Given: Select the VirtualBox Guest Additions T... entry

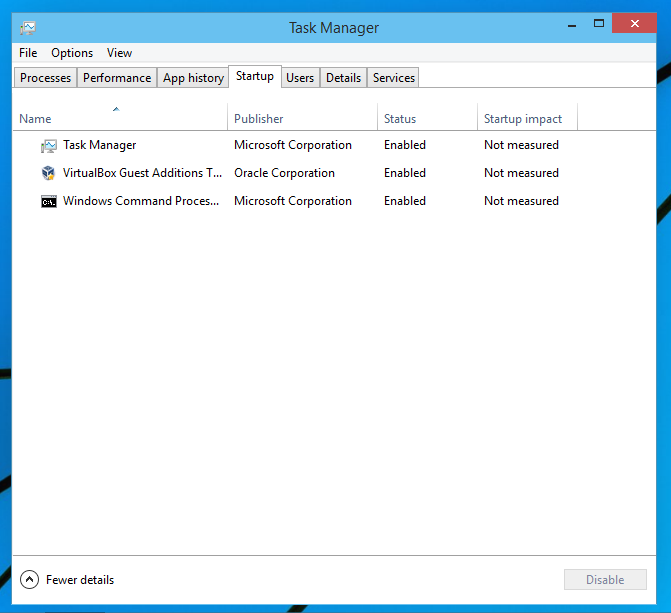Looking at the screenshot, I should click(x=334, y=173).
